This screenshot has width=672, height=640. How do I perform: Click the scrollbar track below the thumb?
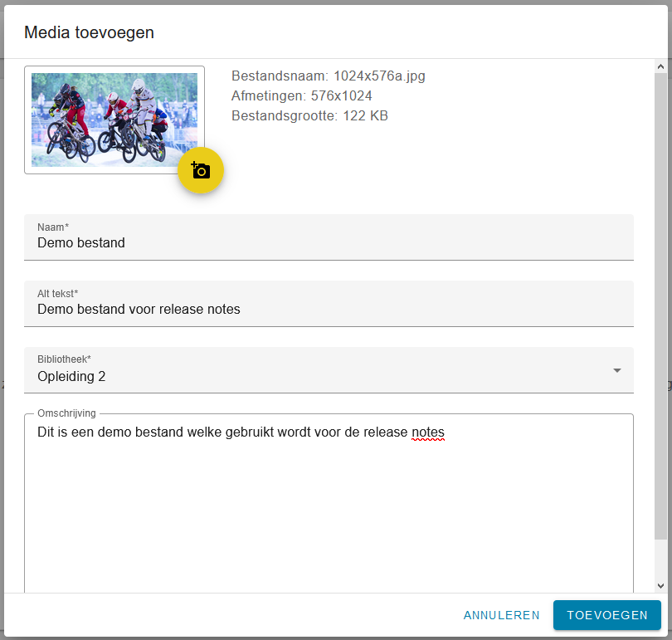click(x=660, y=559)
